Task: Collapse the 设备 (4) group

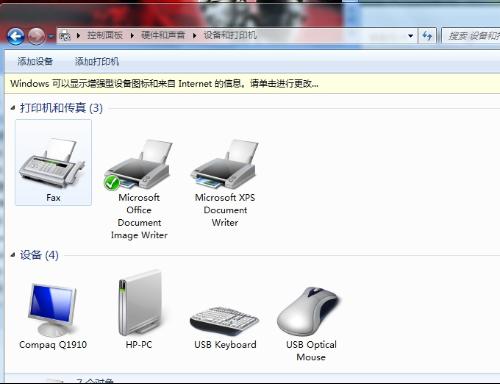Action: pos(13,255)
